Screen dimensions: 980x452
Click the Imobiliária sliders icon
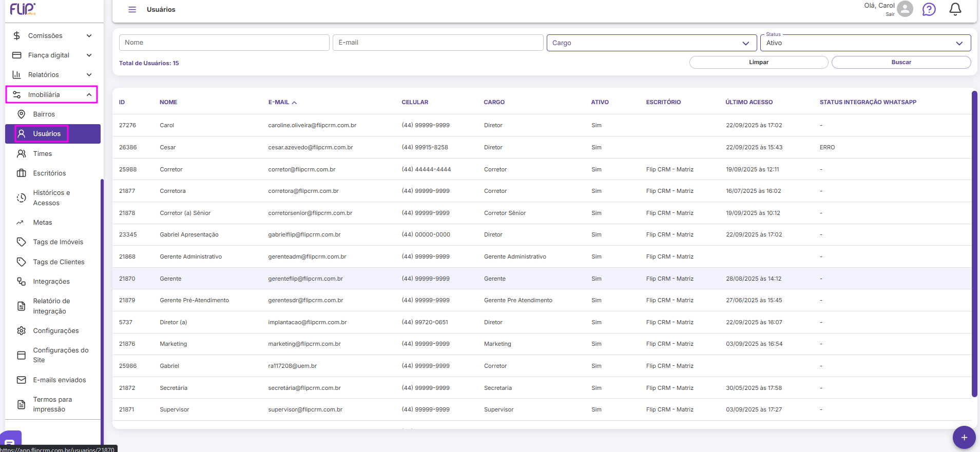[17, 95]
